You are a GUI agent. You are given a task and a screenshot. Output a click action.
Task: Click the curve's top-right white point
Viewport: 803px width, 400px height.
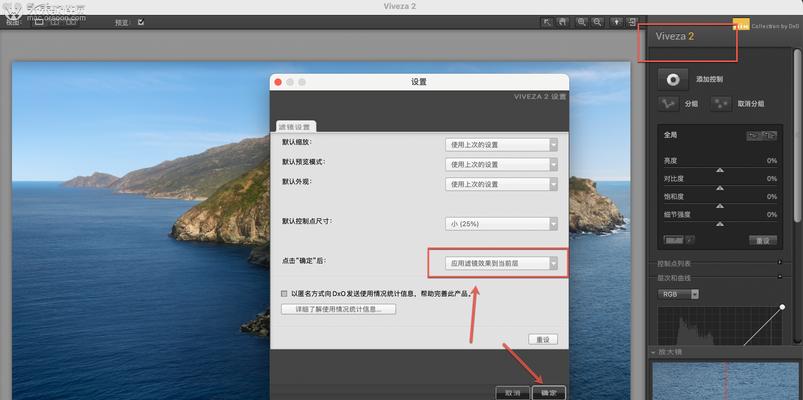point(782,307)
